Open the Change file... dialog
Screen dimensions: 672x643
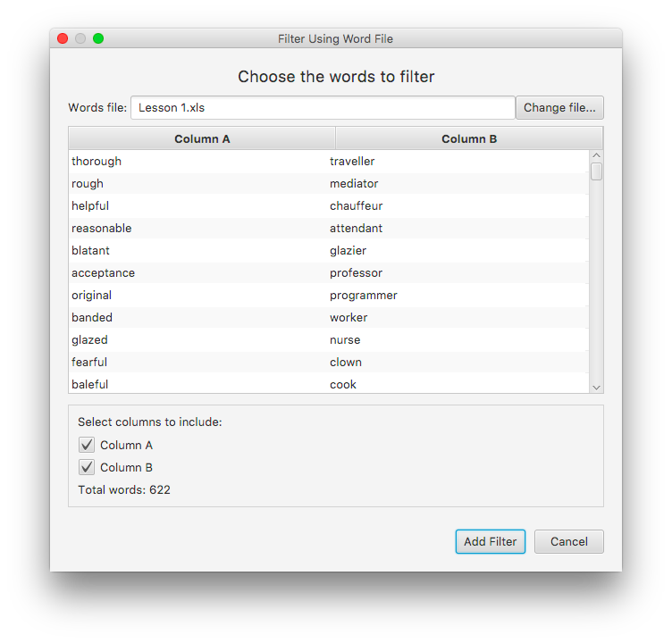pos(559,107)
